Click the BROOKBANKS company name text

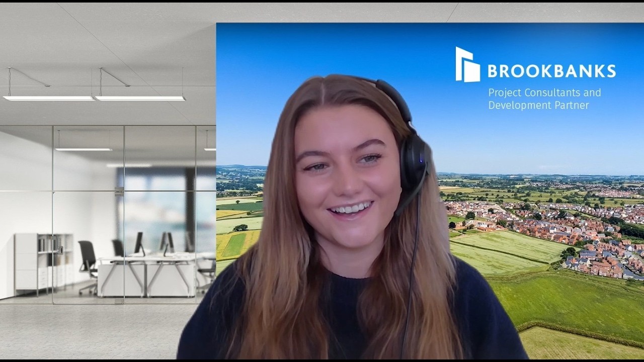click(x=551, y=71)
